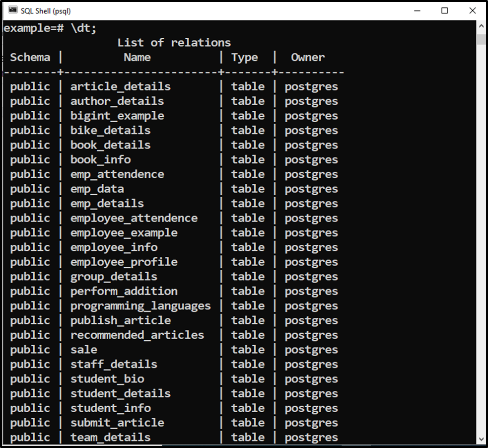The image size is (488, 448).
Task: Click the close window button
Action: click(x=472, y=10)
